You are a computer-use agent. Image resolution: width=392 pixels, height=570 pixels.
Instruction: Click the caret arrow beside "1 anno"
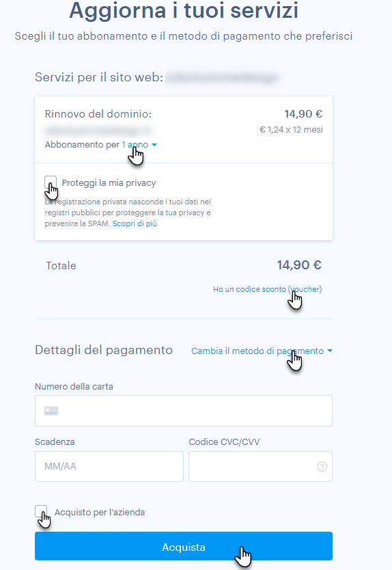click(x=154, y=145)
